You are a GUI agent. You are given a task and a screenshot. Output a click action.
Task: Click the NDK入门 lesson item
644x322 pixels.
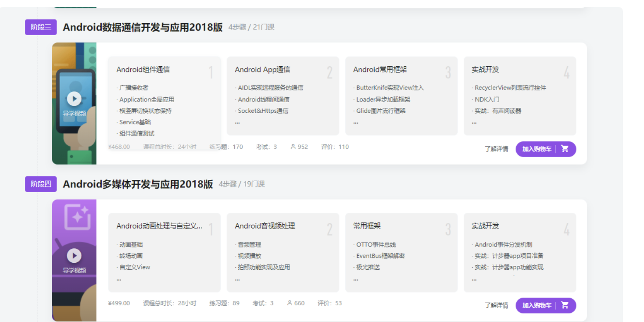coord(486,100)
